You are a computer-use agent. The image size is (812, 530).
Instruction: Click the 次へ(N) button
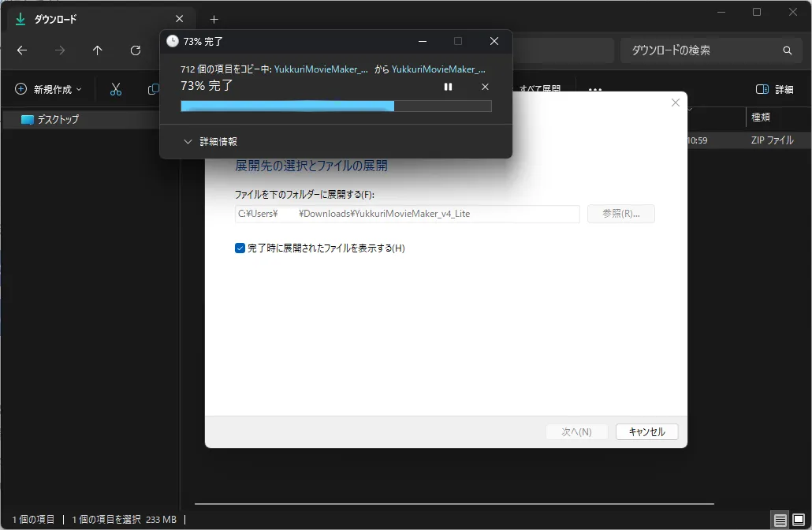[576, 431]
